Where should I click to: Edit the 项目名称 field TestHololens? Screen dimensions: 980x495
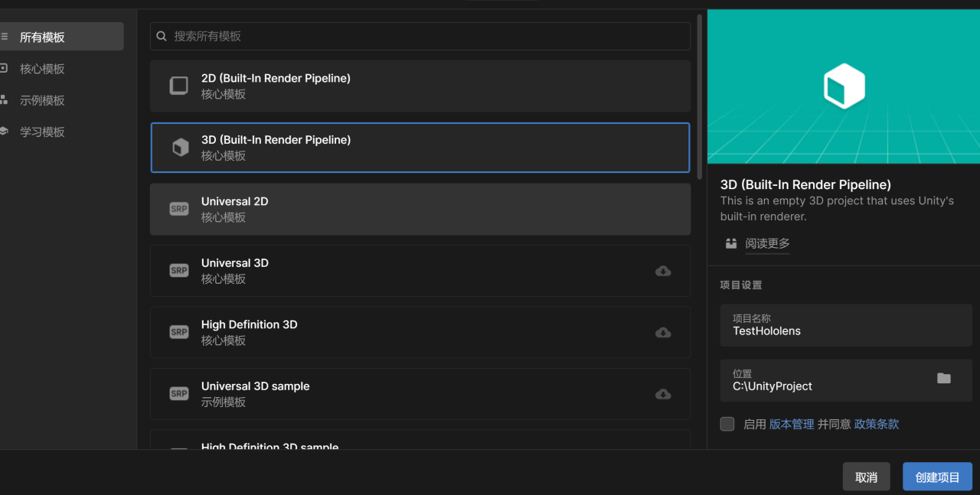pos(846,325)
